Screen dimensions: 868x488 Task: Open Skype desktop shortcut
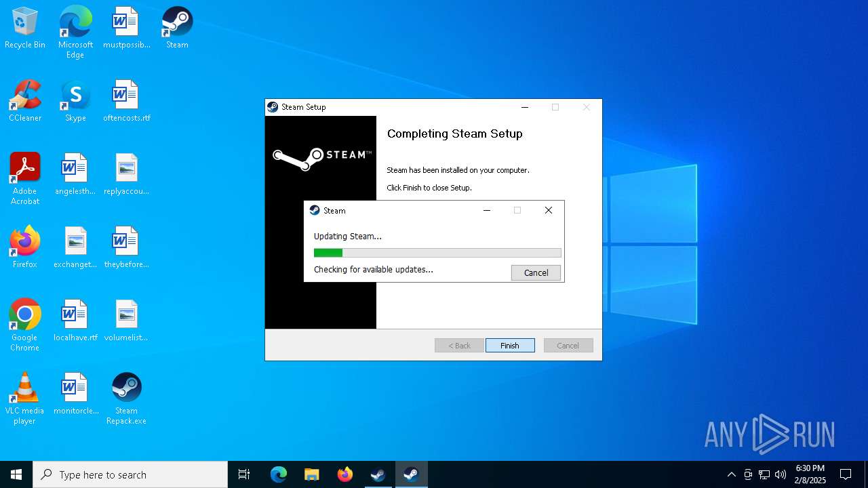[x=75, y=101]
